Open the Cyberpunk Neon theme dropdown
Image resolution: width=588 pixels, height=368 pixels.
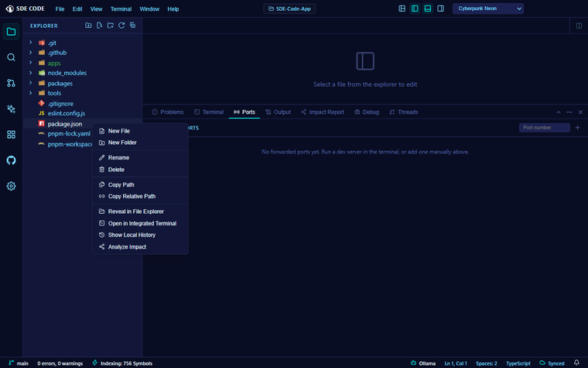[488, 9]
